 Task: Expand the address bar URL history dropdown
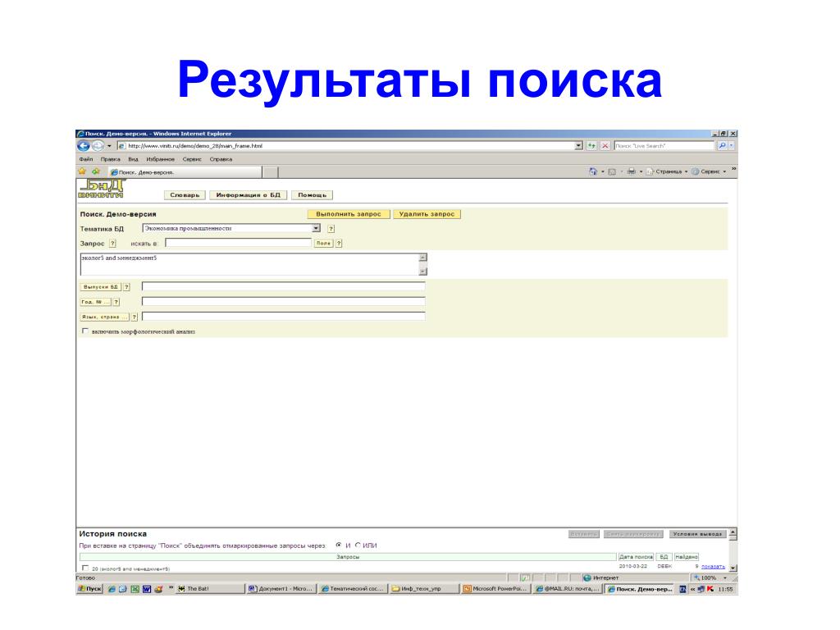pos(578,146)
